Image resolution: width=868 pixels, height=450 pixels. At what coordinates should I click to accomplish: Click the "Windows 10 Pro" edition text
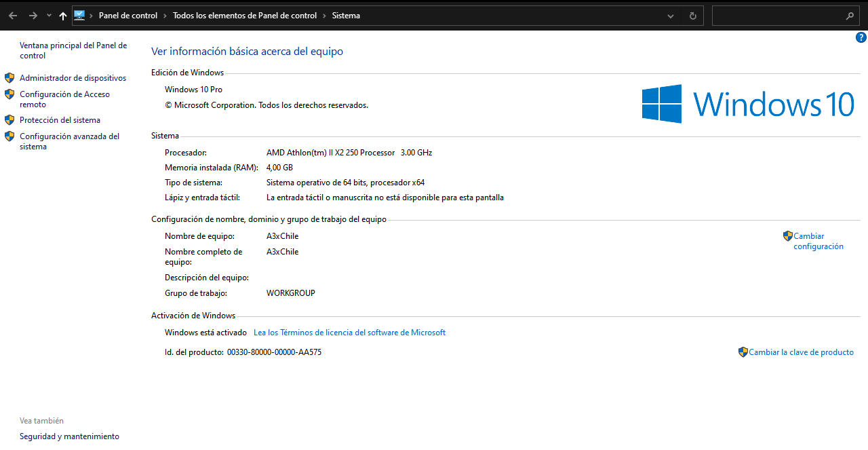click(x=193, y=90)
